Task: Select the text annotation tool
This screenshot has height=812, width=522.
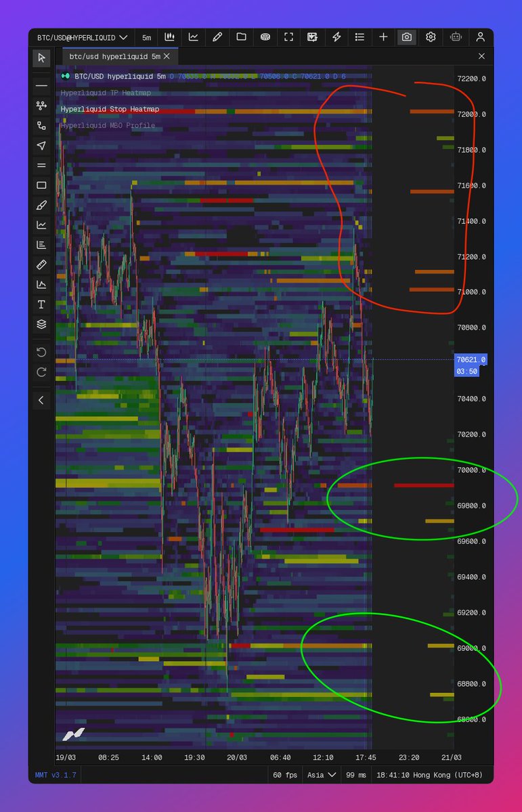Action: pyautogui.click(x=41, y=304)
